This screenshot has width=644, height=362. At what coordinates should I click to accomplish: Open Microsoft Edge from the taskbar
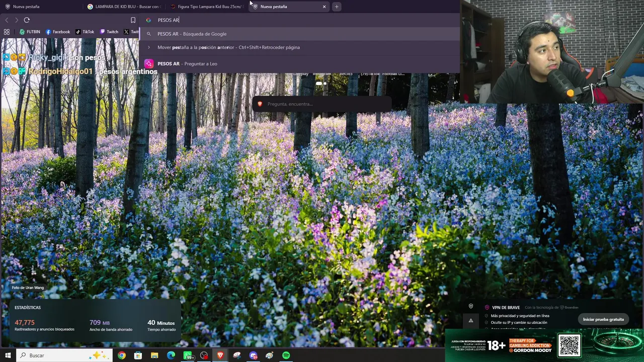171,355
